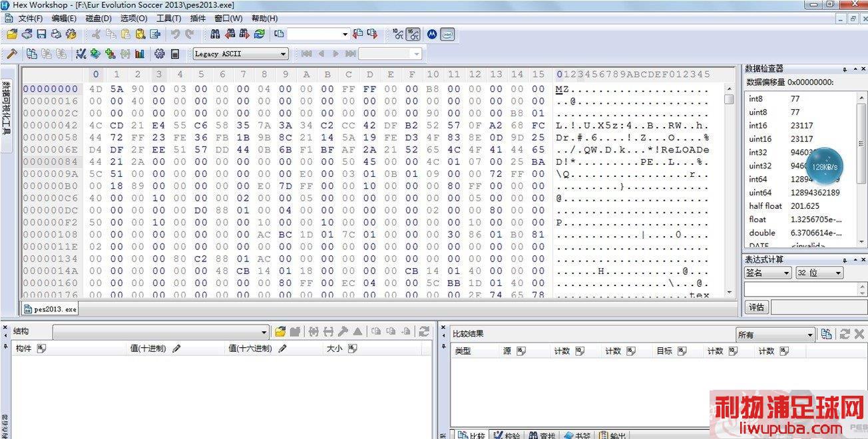Switch to the 比较 bottom tab
The width and height of the screenshot is (868, 439).
tap(471, 434)
